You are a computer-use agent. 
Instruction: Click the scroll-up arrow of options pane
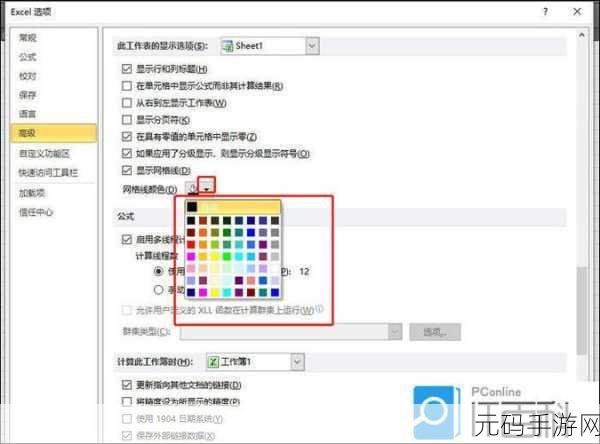pyautogui.click(x=582, y=35)
